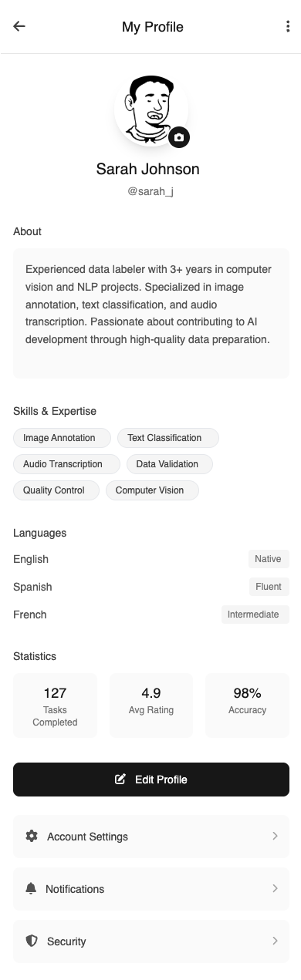Select the Native badge next to English
The image size is (301, 980).
[269, 559]
